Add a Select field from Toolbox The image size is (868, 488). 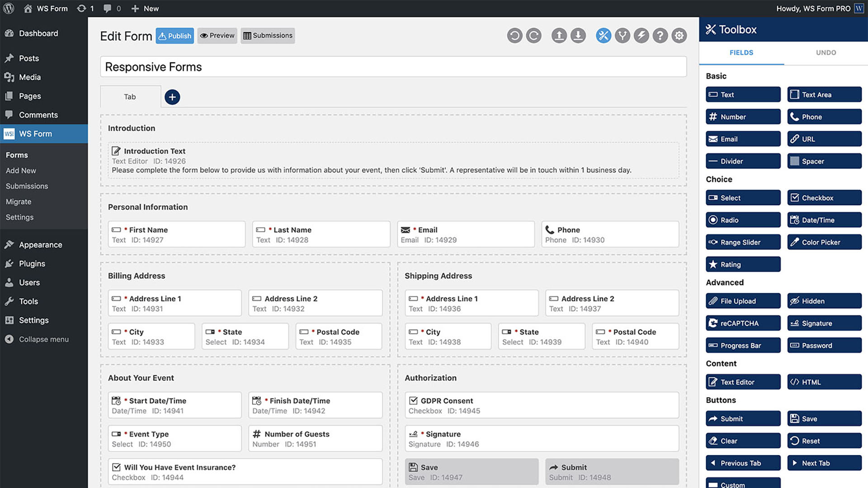[x=743, y=198]
